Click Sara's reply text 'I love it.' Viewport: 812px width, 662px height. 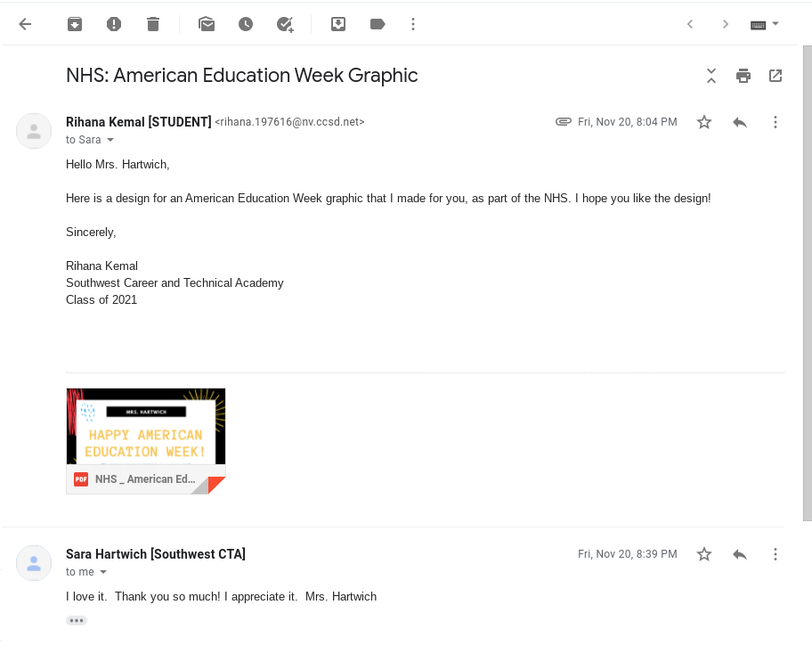click(x=86, y=597)
